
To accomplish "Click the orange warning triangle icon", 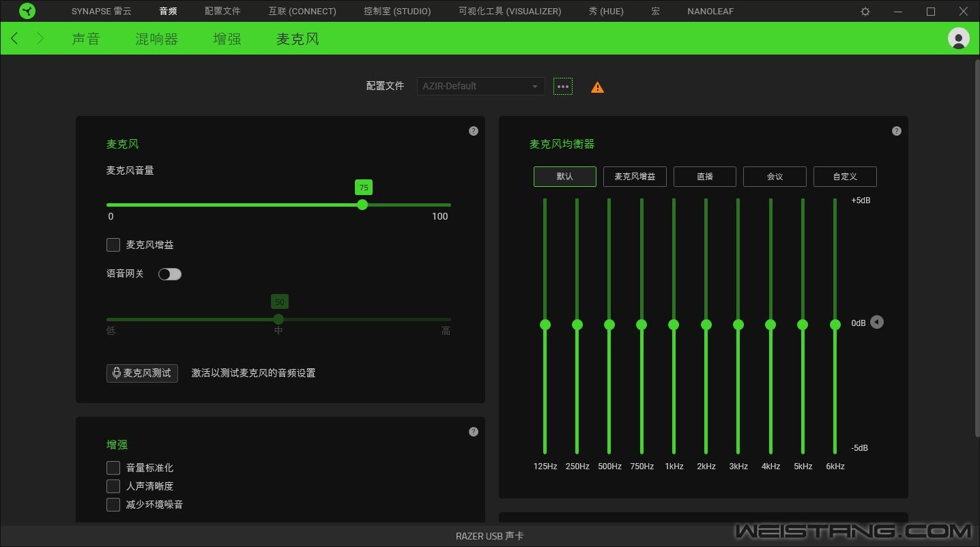I will tap(597, 87).
